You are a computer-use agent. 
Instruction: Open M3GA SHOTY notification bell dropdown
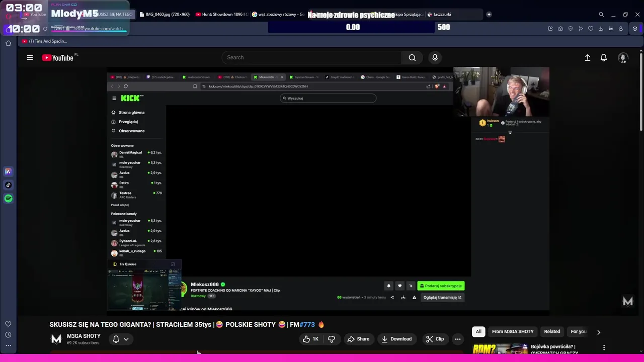click(x=120, y=339)
